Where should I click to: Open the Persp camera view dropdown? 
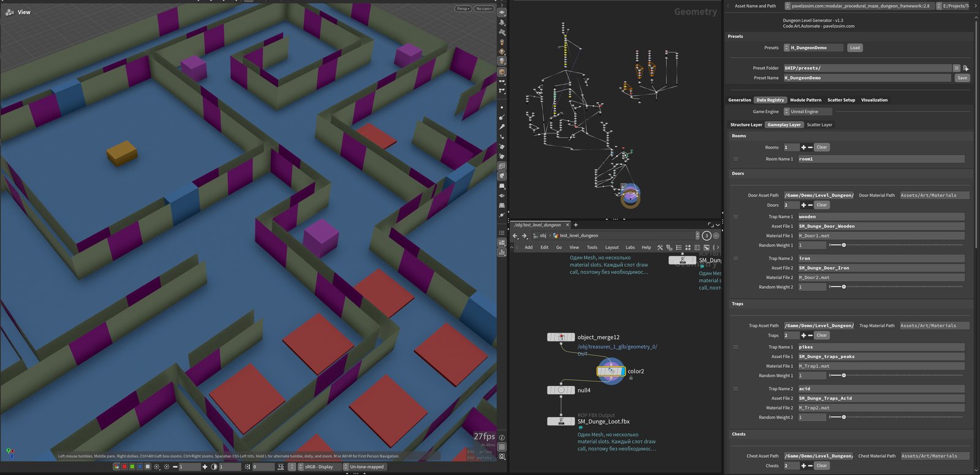[x=462, y=9]
